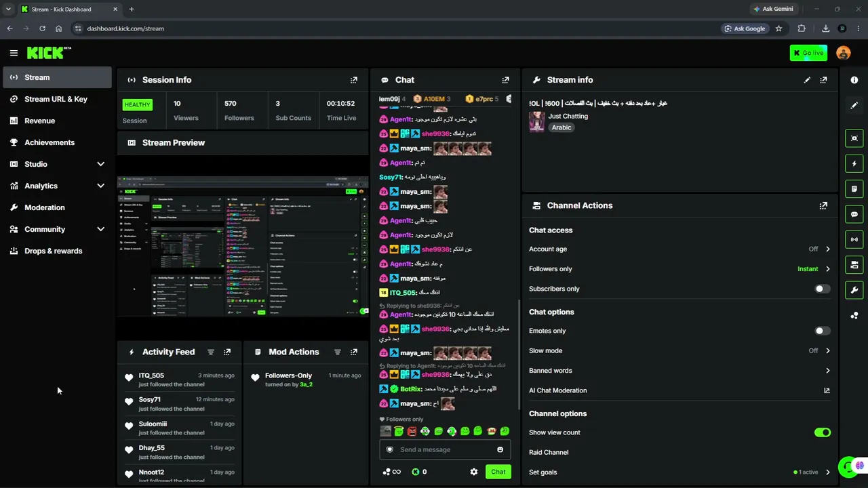
Task: Pop out the Mod Actions panel
Action: click(353, 352)
